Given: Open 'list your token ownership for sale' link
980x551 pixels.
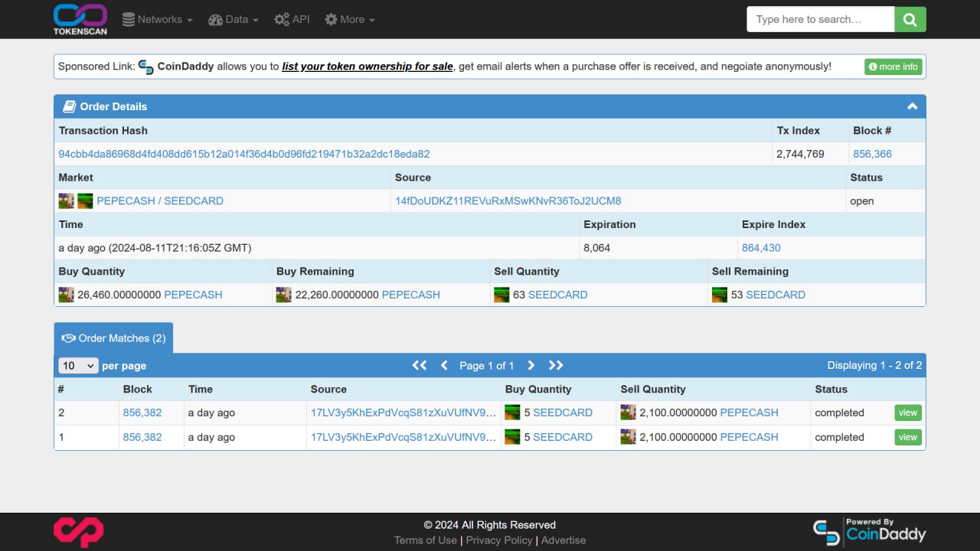Looking at the screenshot, I should tap(367, 67).
